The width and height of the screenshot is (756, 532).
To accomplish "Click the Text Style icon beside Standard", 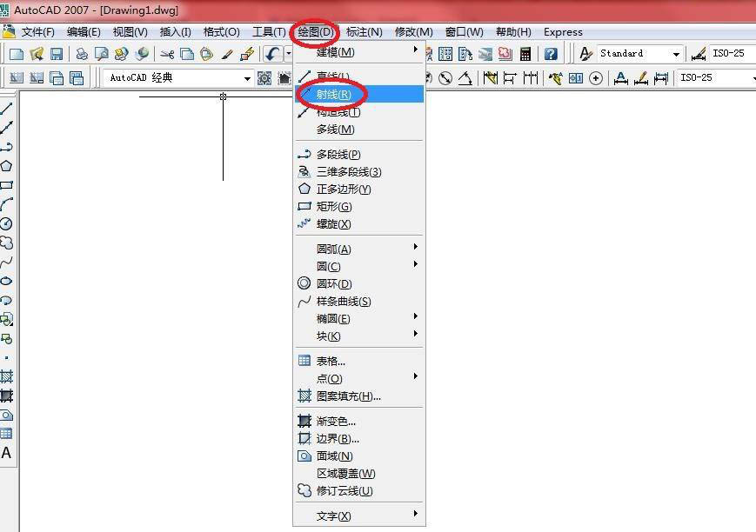I will click(x=585, y=54).
